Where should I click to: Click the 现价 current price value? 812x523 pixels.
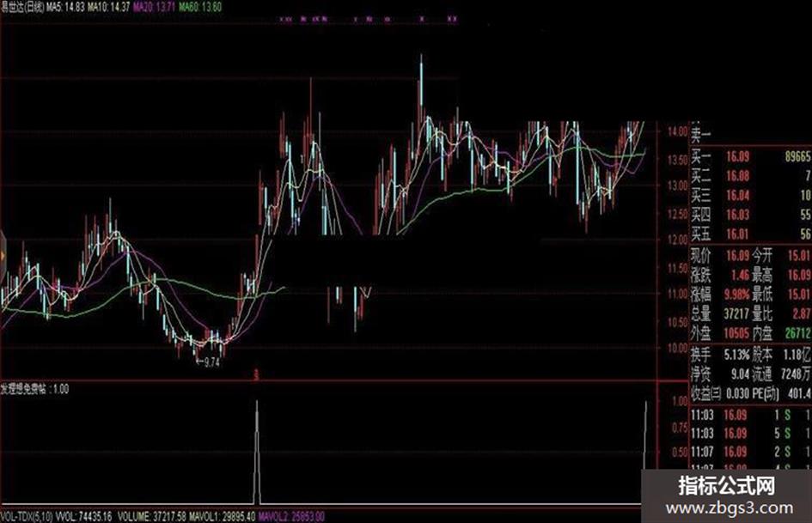[x=737, y=255]
